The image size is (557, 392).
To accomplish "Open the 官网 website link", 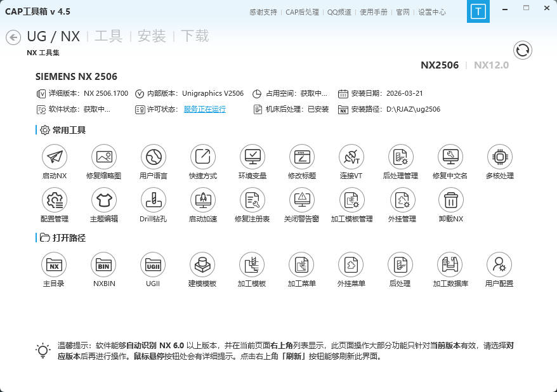I will 403,12.
